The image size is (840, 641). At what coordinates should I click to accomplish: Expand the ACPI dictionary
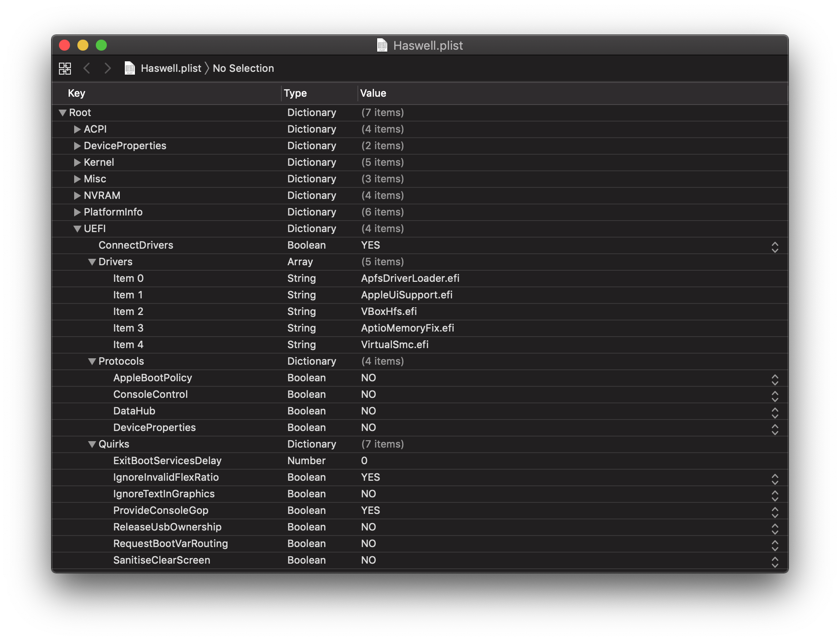77,129
